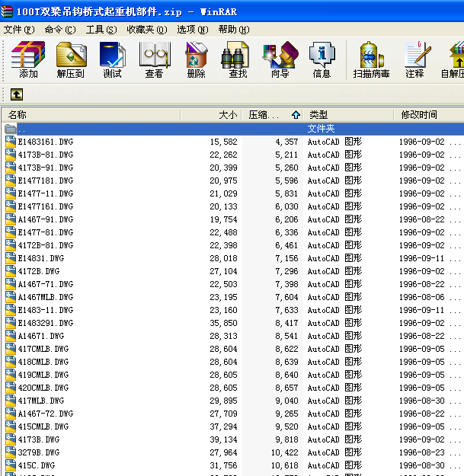This screenshot has width=464, height=476.
Task: Click the WinRAR title bar app icon
Action: click(7, 11)
